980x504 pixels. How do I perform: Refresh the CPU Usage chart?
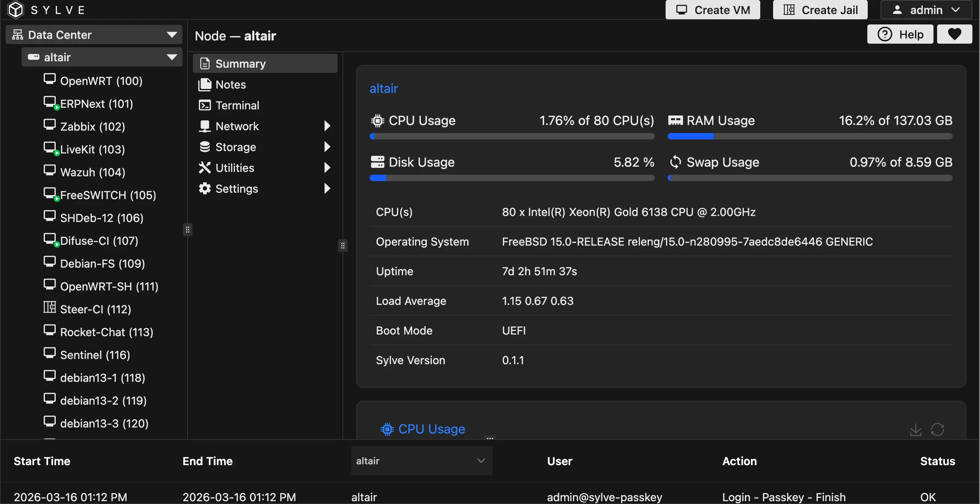tap(937, 429)
